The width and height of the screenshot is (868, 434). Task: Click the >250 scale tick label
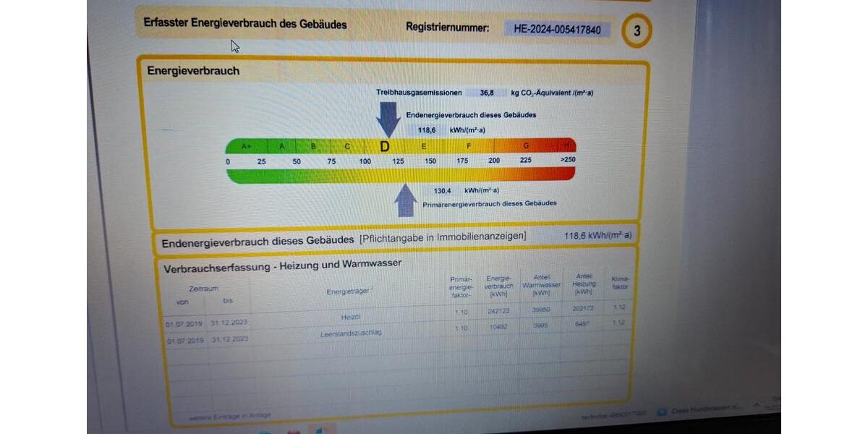point(567,160)
